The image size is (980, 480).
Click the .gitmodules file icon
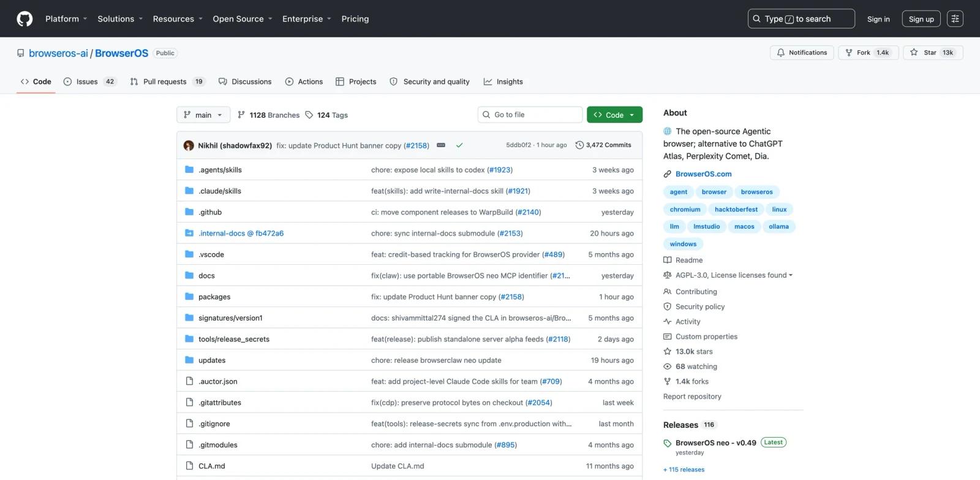pyautogui.click(x=189, y=445)
